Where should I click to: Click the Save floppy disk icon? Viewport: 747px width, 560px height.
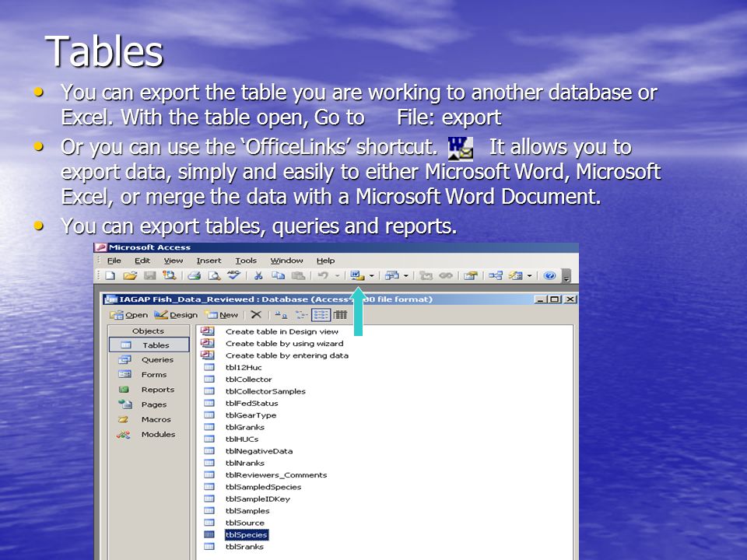point(149,275)
